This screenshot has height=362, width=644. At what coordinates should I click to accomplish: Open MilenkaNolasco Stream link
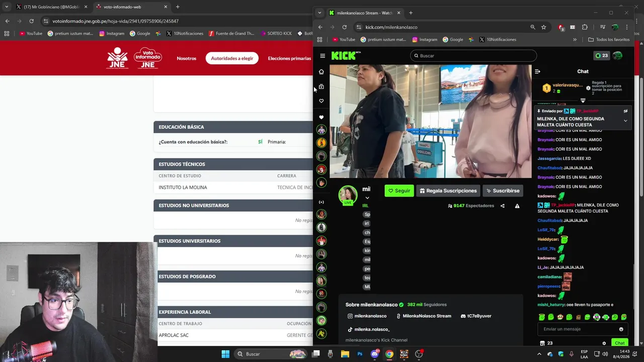point(424,316)
